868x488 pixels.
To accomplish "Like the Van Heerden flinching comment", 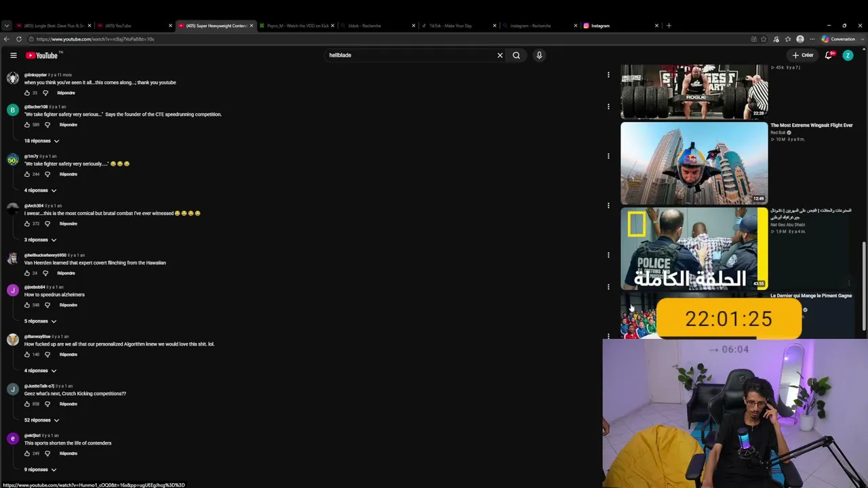I will pyautogui.click(x=27, y=273).
